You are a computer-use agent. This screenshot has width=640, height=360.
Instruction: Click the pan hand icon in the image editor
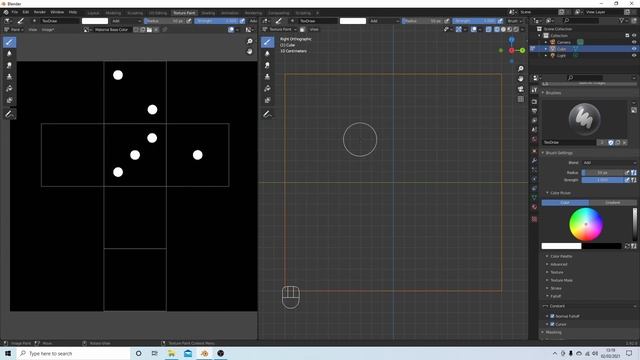point(249,51)
